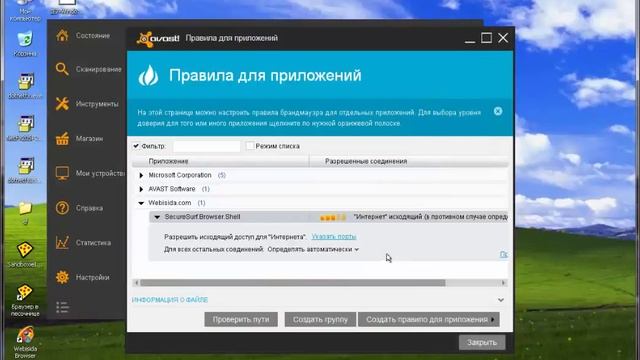
Task: Open the Статистика chart section
Action: coord(83,242)
